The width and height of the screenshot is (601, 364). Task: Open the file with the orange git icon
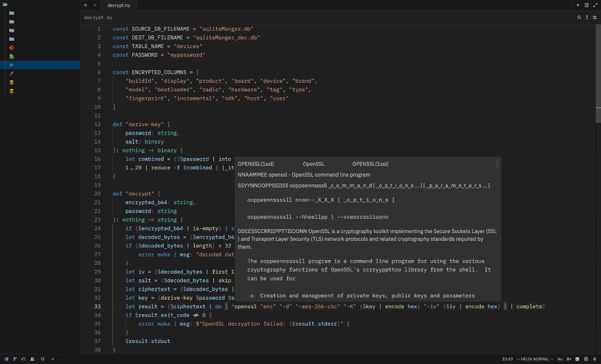pos(11,48)
